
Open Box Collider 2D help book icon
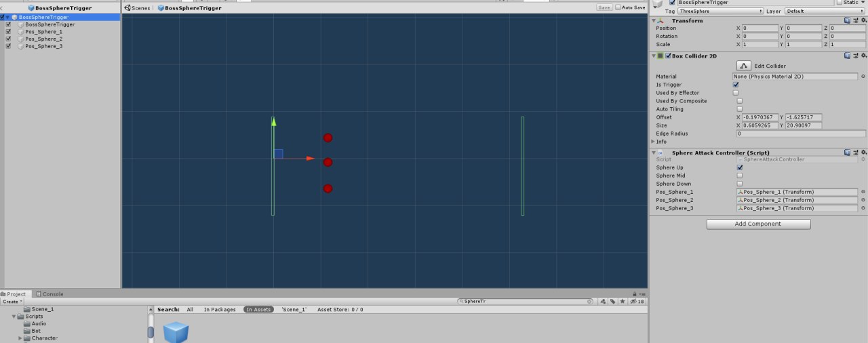[848, 56]
